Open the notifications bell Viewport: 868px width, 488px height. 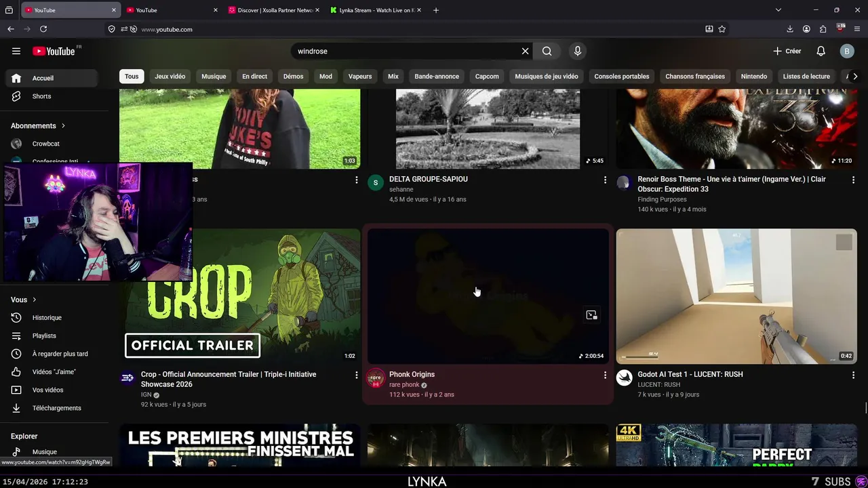[x=821, y=51]
